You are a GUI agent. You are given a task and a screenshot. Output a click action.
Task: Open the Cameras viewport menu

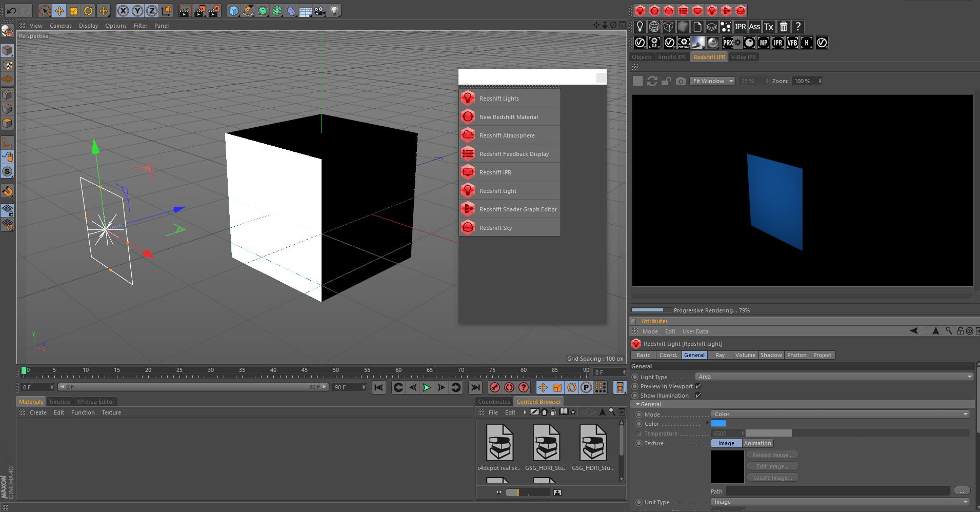click(61, 26)
